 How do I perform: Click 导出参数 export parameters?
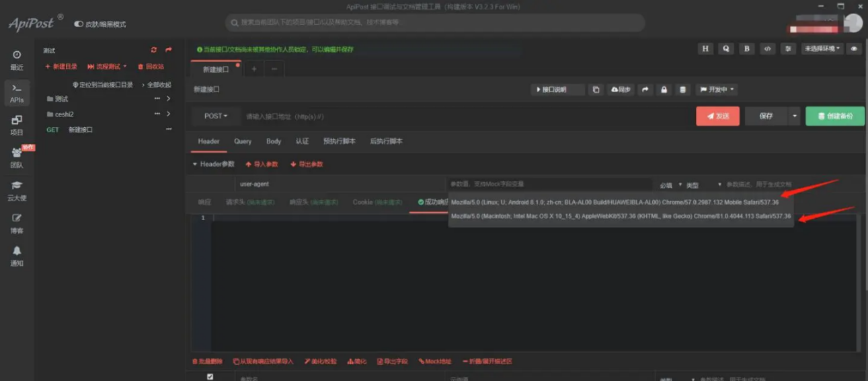pos(307,164)
